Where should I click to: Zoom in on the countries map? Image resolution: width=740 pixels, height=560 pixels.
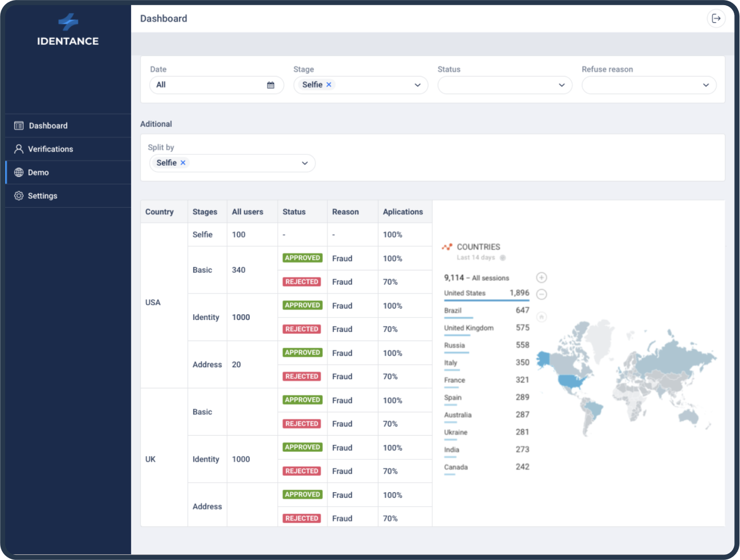(x=541, y=277)
